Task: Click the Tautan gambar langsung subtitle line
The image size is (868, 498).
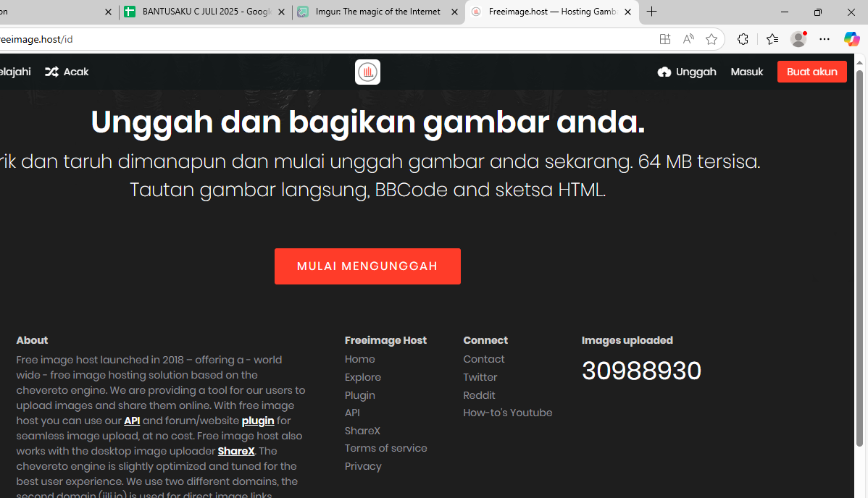Action: (x=367, y=190)
